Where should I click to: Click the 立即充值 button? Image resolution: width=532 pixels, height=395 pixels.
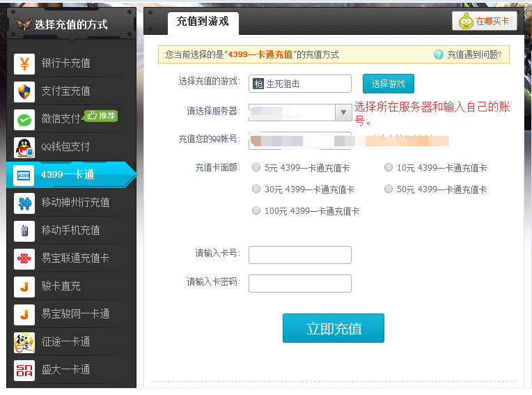[x=334, y=328]
